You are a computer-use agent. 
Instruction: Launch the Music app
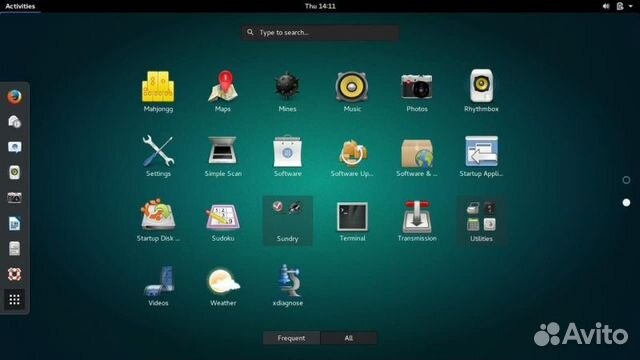coord(352,91)
